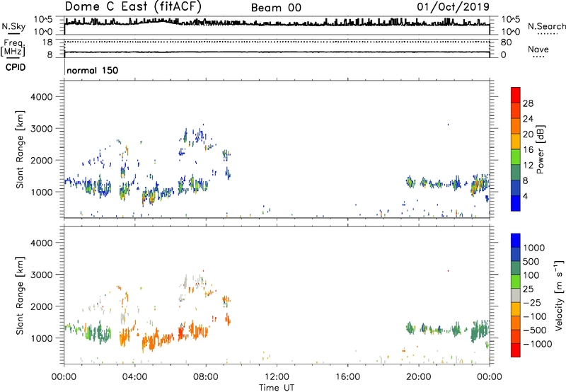Image resolution: width=566 pixels, height=392 pixels.
Task: Click the "-1000" value on Velocity colorbar
Action: click(x=538, y=344)
